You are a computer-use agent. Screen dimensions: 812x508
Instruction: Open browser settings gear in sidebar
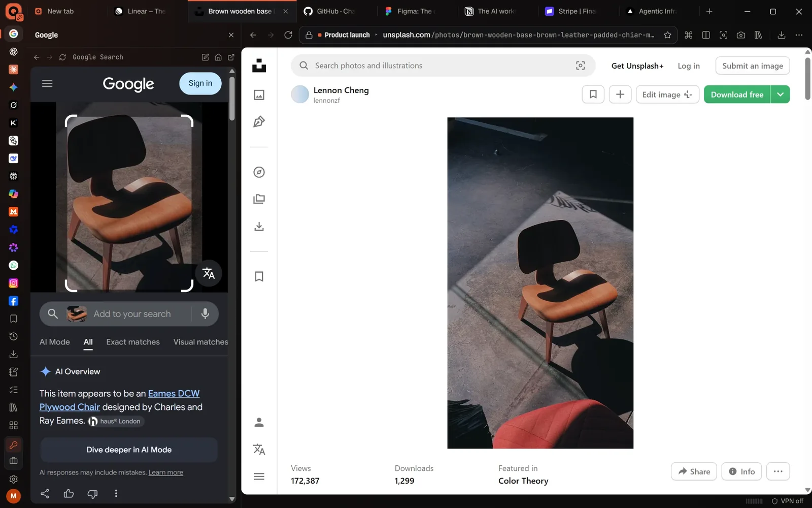(14, 479)
